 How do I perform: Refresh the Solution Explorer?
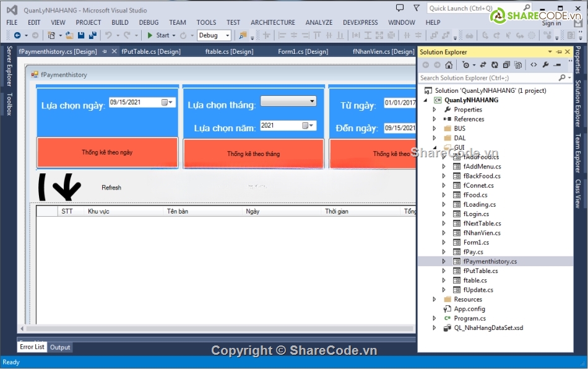pyautogui.click(x=495, y=65)
